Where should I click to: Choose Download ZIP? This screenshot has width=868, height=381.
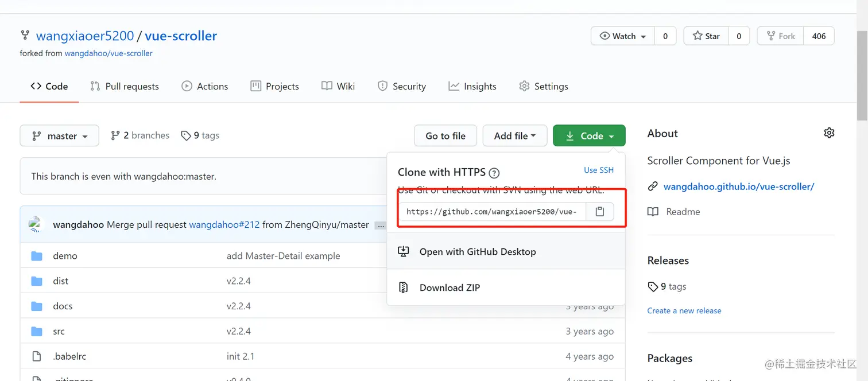point(506,287)
